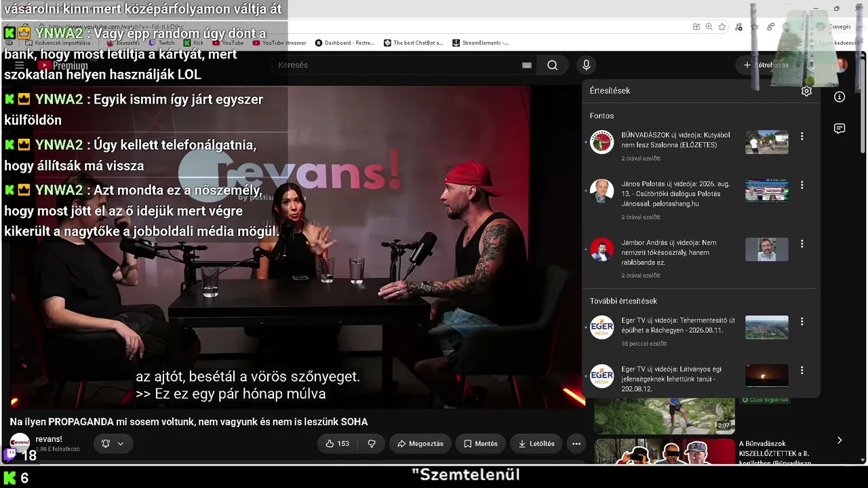Click Eger Média avatar for Tehermentesítő notification
The width and height of the screenshot is (868, 488).
tap(601, 327)
